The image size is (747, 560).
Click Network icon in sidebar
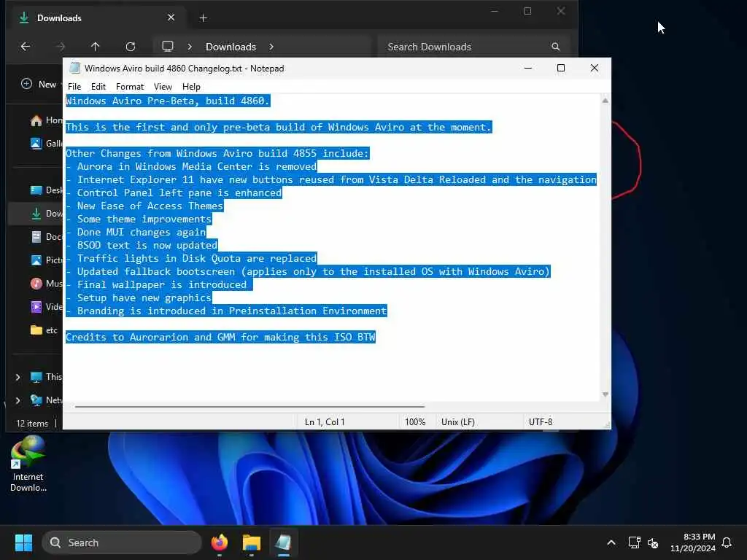pos(36,400)
